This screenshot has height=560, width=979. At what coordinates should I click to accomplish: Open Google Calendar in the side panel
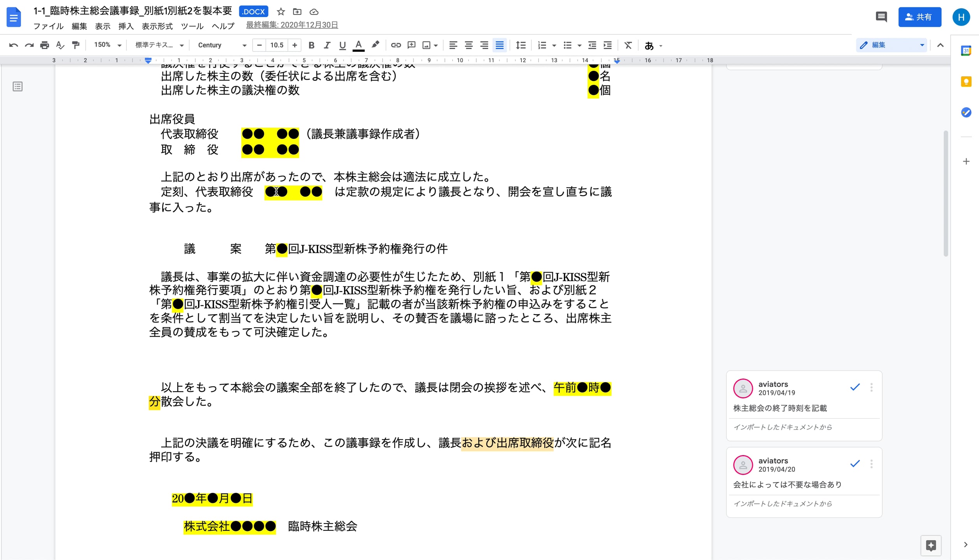click(x=965, y=51)
